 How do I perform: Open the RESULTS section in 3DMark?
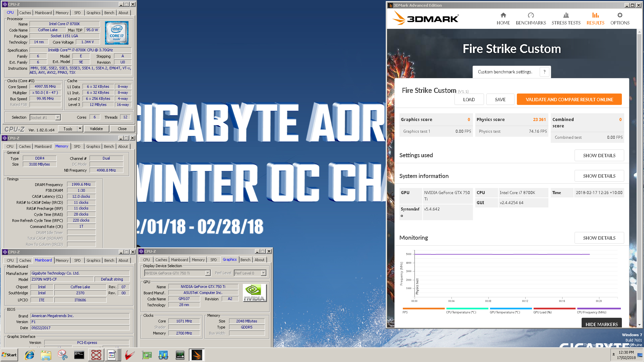click(x=595, y=19)
